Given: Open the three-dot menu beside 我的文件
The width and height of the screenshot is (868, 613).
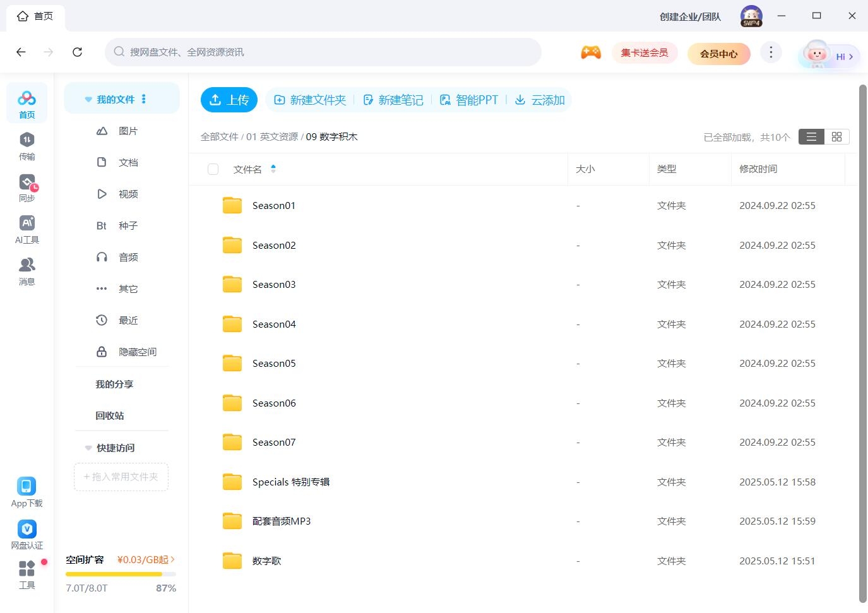Looking at the screenshot, I should (x=144, y=99).
